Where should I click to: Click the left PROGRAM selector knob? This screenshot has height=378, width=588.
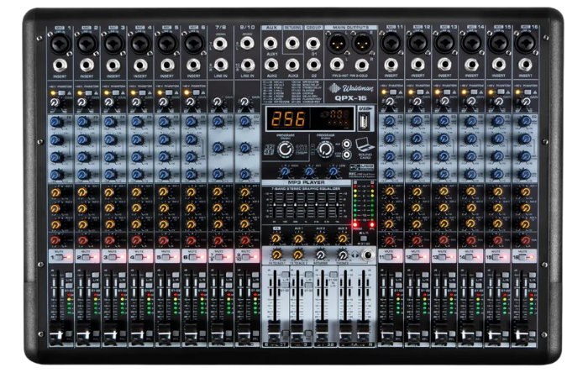286,149
